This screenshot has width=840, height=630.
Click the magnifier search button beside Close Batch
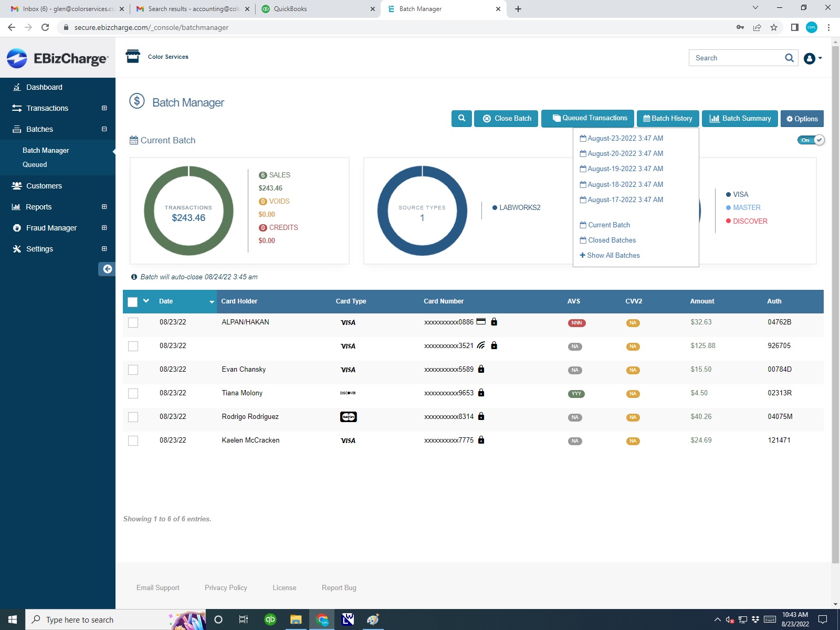coord(461,119)
